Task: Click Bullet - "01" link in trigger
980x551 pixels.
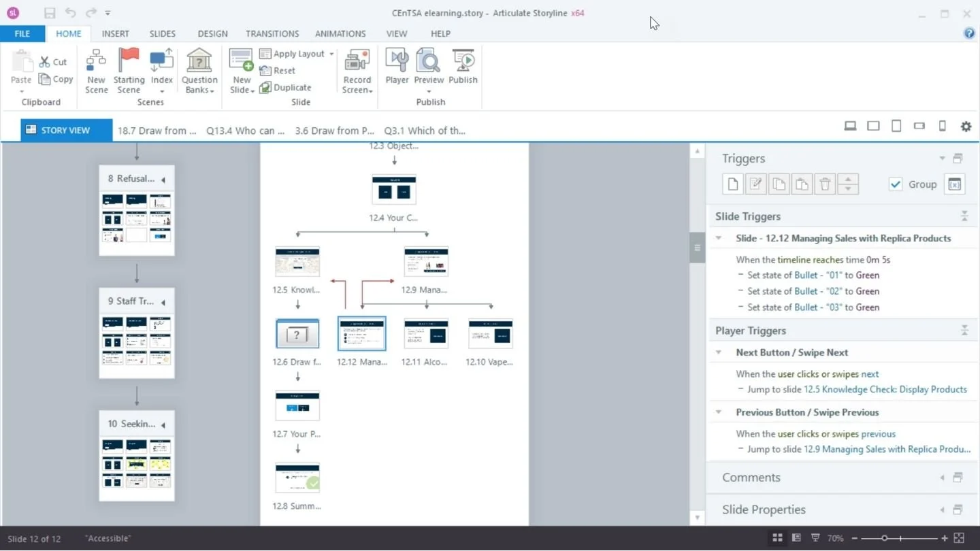Action: tap(819, 275)
